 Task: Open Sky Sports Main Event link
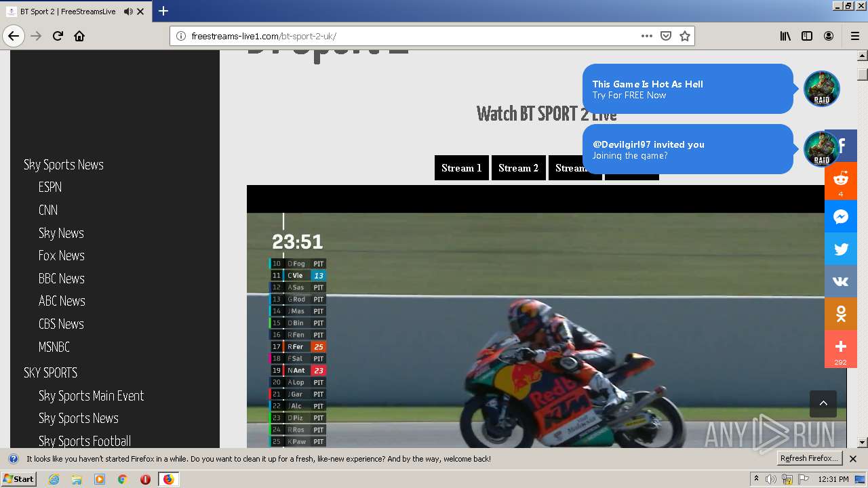pyautogui.click(x=92, y=396)
